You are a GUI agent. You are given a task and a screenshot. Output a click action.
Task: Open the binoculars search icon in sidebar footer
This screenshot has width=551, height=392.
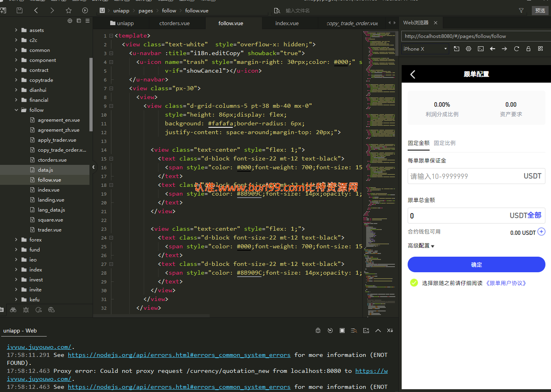pos(13,310)
